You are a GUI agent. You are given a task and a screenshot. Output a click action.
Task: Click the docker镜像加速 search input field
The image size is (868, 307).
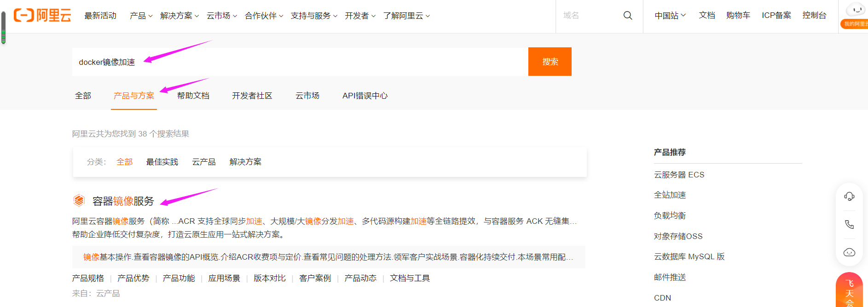300,62
